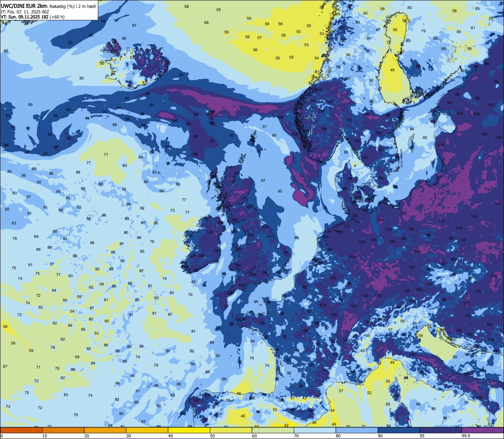Click the legend tick label '99.9'
This screenshot has width=504, height=439.
pyautogui.click(x=466, y=436)
